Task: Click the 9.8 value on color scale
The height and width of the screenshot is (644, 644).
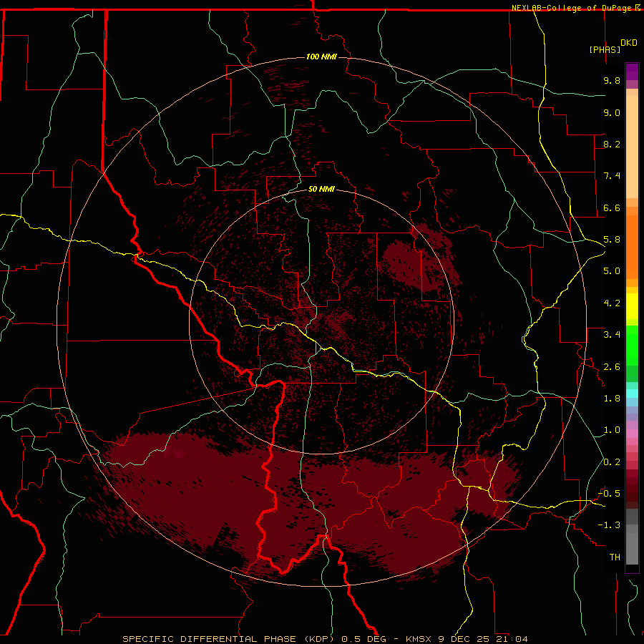Action: pos(612,80)
